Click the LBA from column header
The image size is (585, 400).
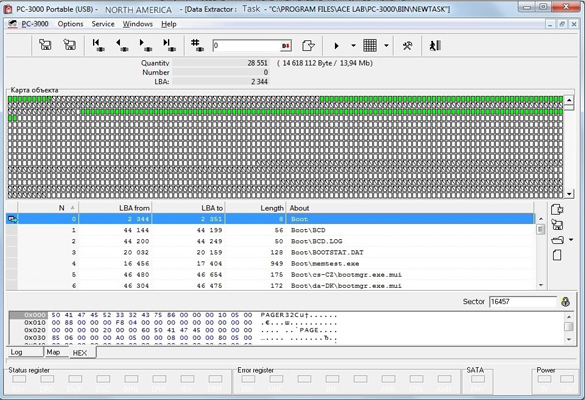[x=115, y=208]
